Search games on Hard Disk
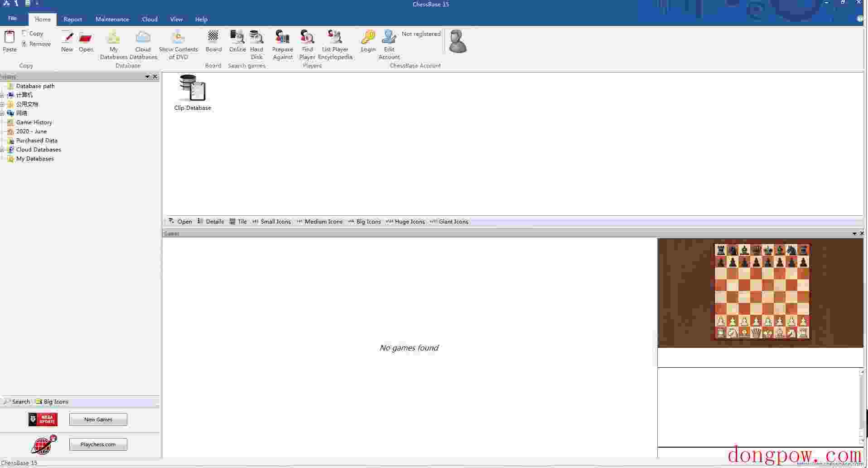Screen dimensions: 868x468 [256, 45]
